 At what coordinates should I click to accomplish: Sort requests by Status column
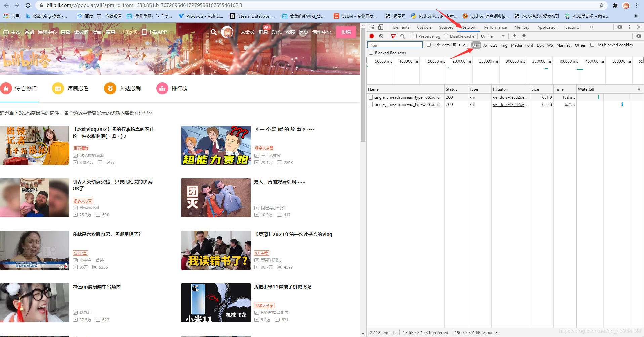(x=456, y=89)
